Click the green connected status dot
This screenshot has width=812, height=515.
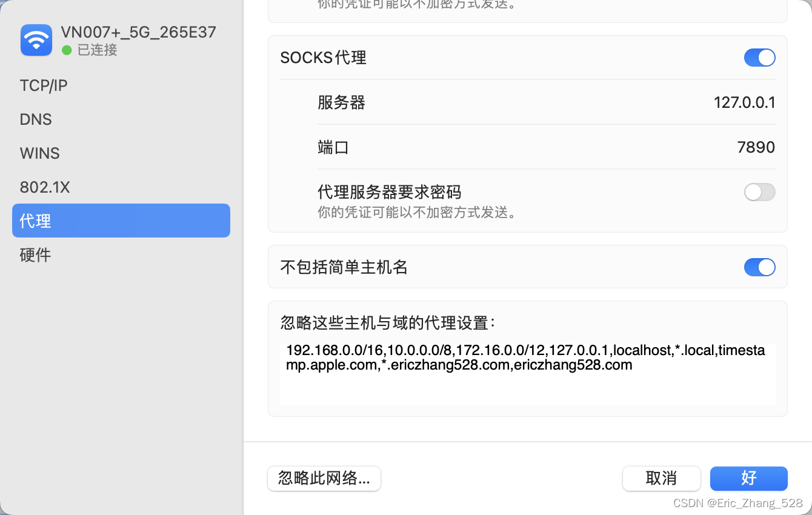point(67,50)
